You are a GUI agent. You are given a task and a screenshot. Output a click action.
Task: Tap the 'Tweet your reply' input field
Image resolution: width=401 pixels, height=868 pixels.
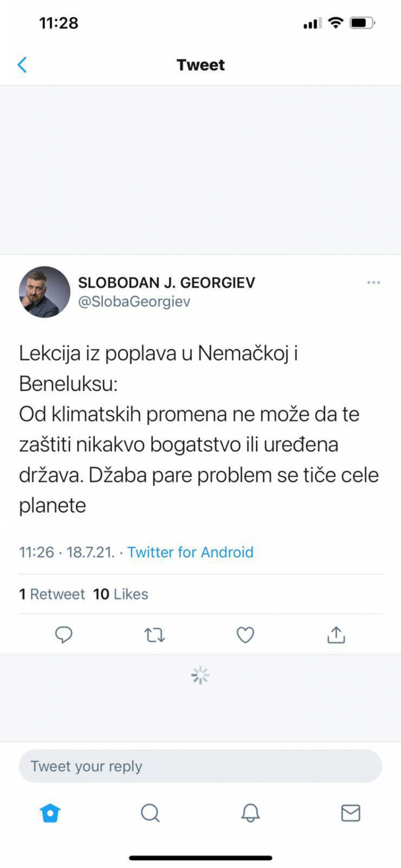(200, 765)
